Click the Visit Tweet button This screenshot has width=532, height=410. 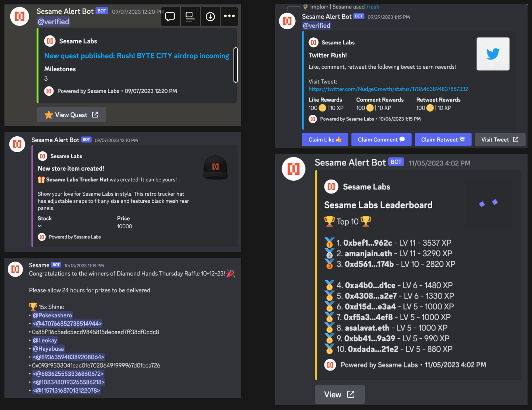point(500,140)
